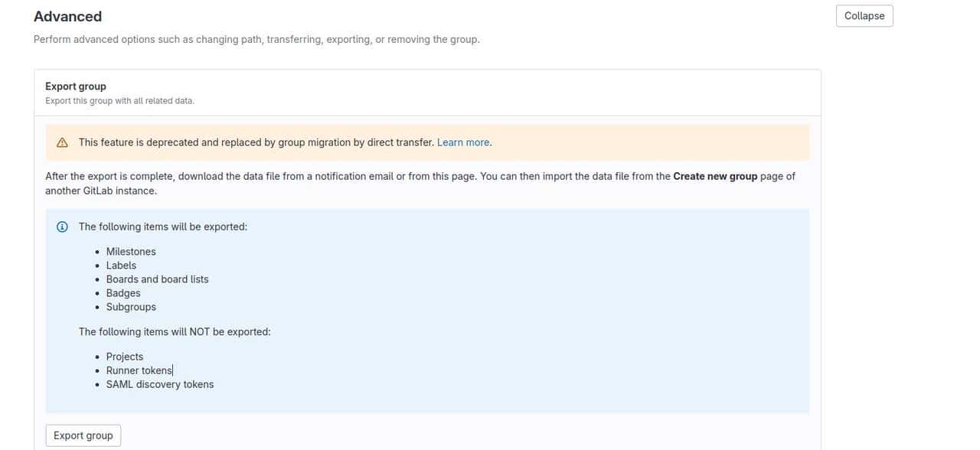Click the SAML discovery tokens item
Image resolution: width=980 pixels, height=450 pixels.
click(x=160, y=384)
